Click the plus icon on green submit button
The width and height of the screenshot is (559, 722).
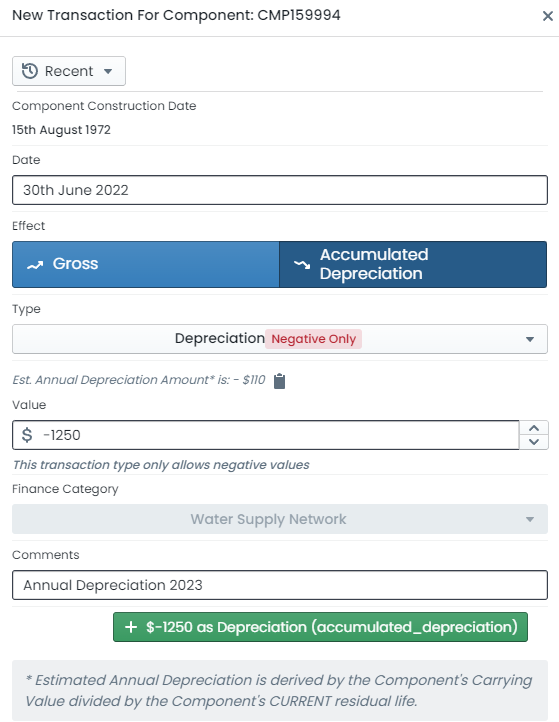131,627
